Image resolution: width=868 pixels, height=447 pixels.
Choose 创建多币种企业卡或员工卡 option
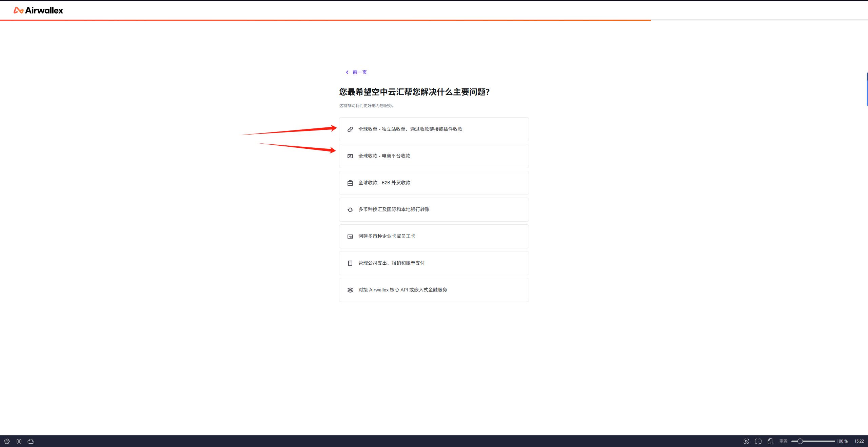[x=434, y=236]
